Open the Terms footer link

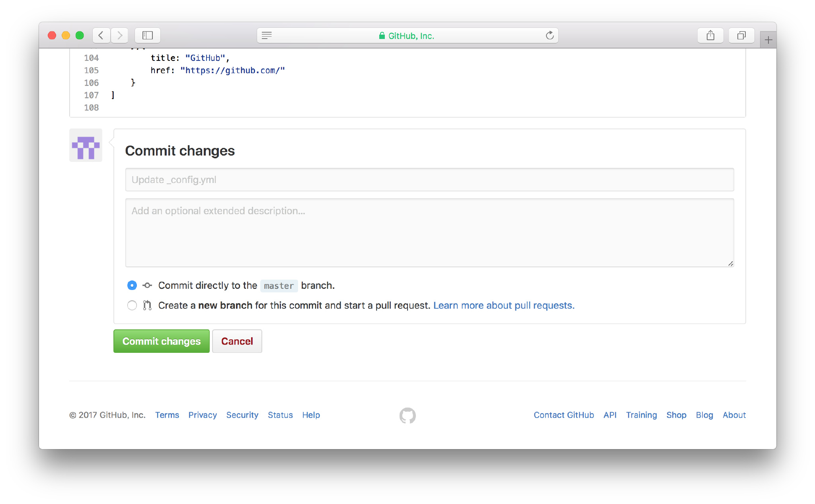167,415
